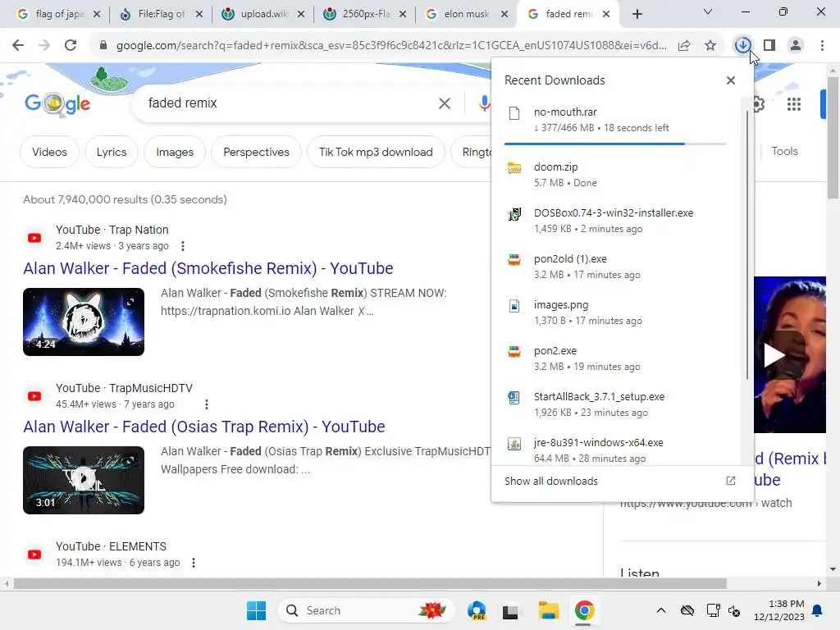This screenshot has width=840, height=630.
Task: Open Google apps grid icon
Action: tap(794, 104)
